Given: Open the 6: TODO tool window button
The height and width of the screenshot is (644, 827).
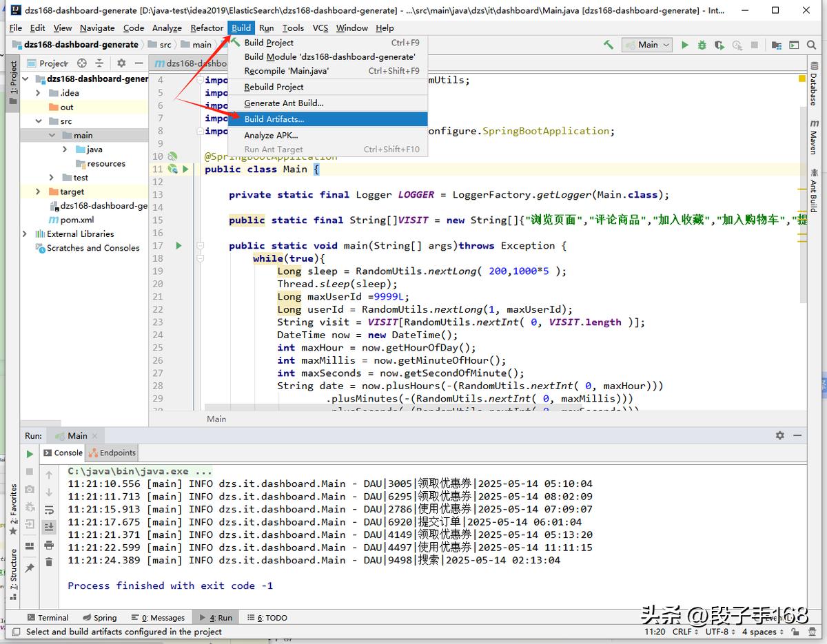Looking at the screenshot, I should point(267,618).
